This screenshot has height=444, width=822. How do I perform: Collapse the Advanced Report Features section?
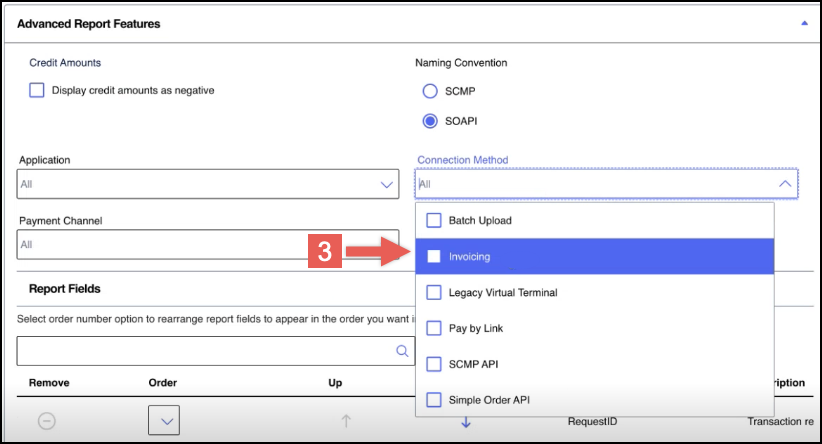(x=804, y=23)
